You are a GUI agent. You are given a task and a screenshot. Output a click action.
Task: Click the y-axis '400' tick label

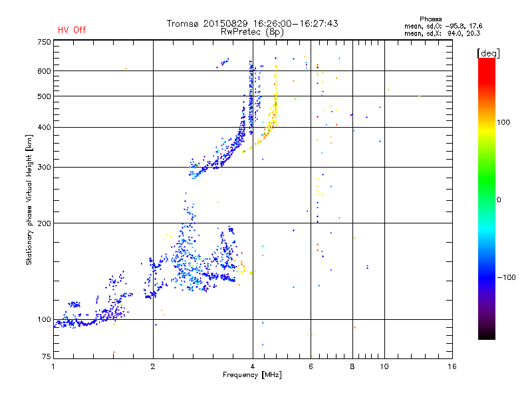coord(44,127)
